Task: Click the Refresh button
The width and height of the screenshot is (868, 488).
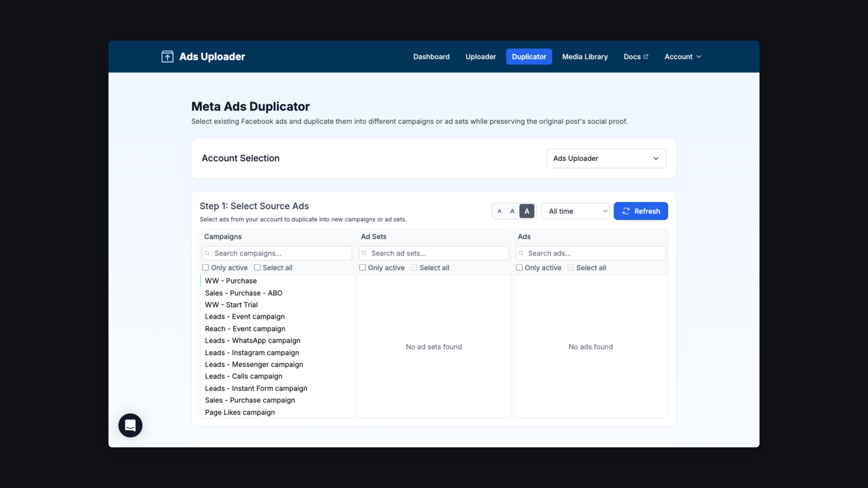Action: [641, 211]
